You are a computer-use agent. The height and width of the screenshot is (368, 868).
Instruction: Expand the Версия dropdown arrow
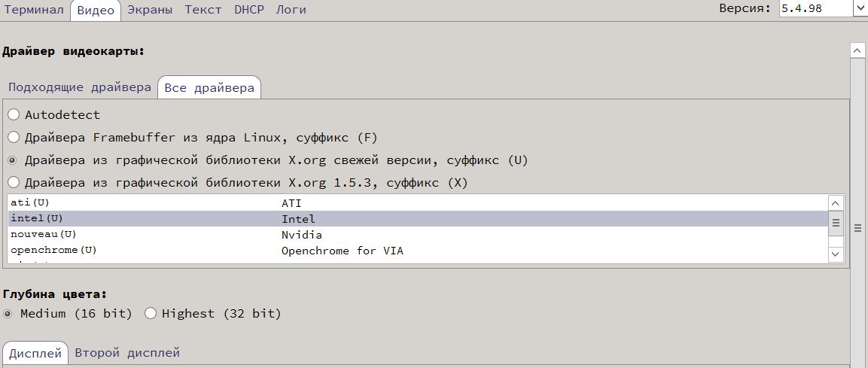pos(860,9)
